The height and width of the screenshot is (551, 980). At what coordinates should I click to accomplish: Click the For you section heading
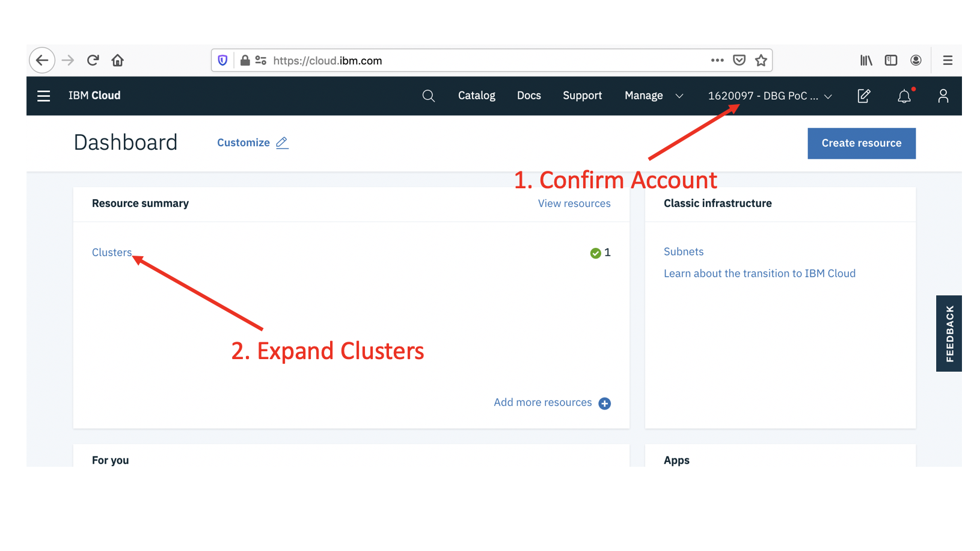[110, 460]
